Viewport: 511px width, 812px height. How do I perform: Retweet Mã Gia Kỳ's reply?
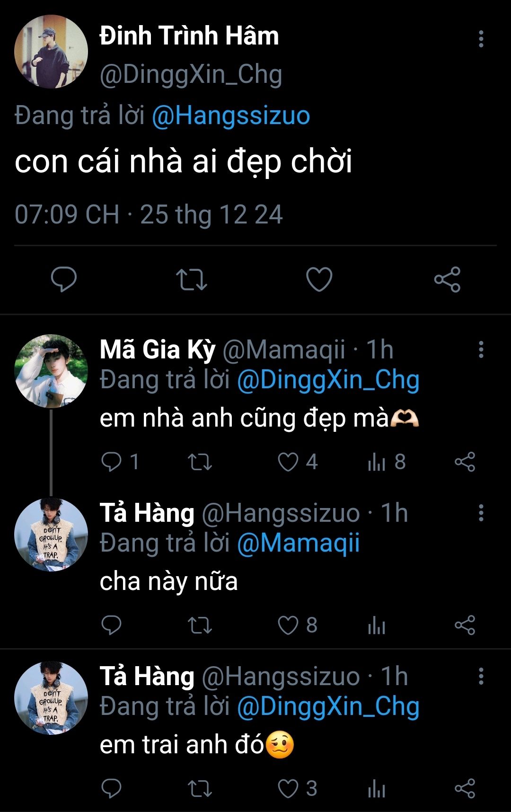pos(200,462)
